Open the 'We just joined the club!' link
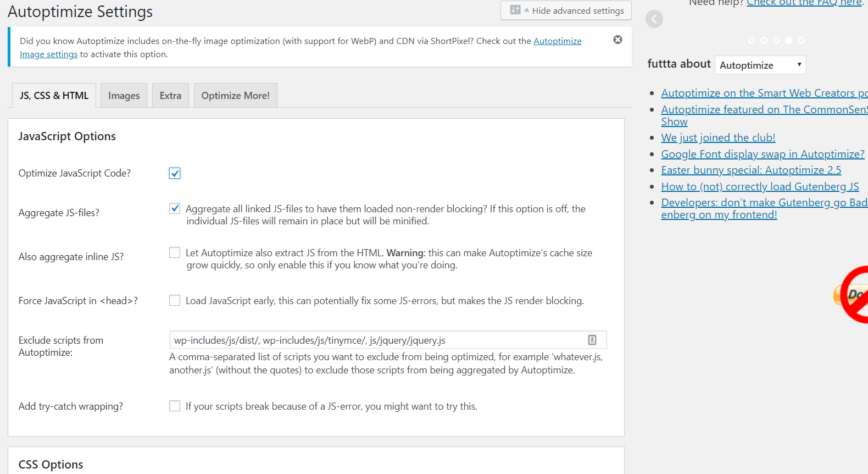The image size is (868, 474). [x=718, y=137]
